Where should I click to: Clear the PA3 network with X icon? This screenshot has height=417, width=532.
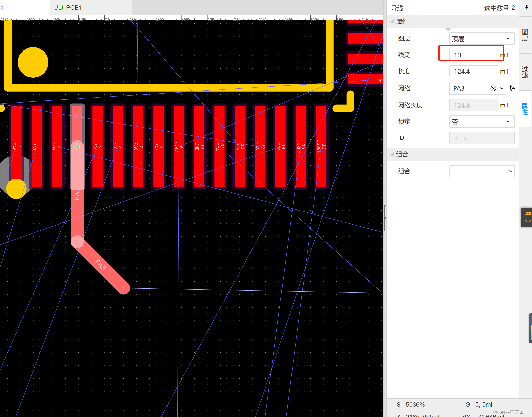(x=493, y=88)
